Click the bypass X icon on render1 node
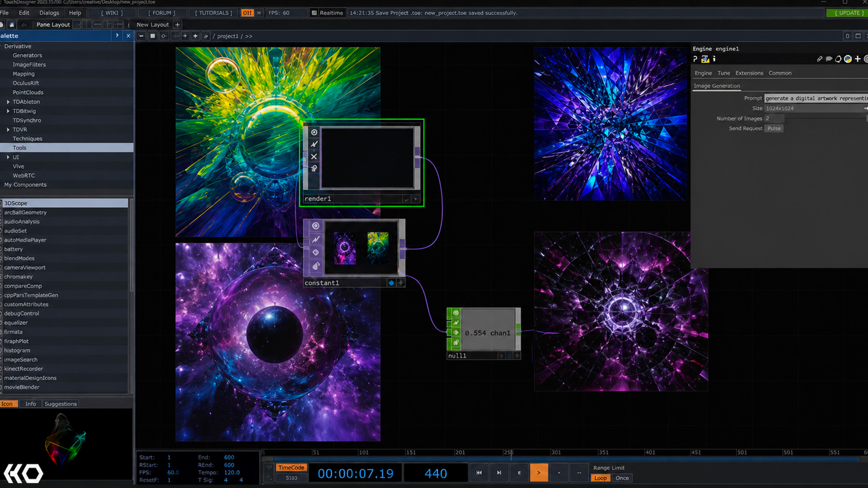868x488 pixels. [314, 156]
